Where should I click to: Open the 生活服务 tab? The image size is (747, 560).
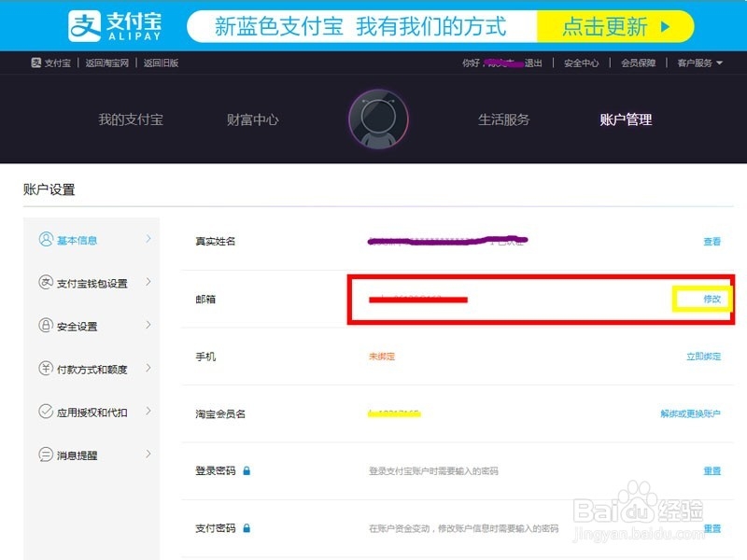click(x=503, y=119)
